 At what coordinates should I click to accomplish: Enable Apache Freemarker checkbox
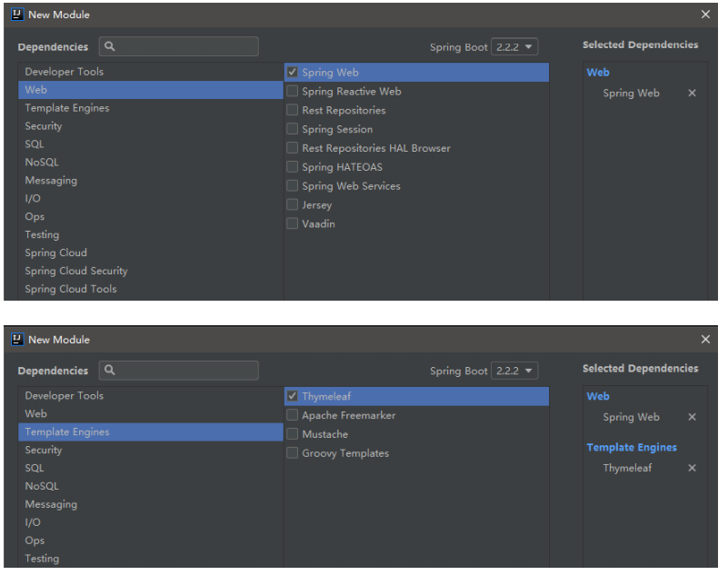coord(292,415)
